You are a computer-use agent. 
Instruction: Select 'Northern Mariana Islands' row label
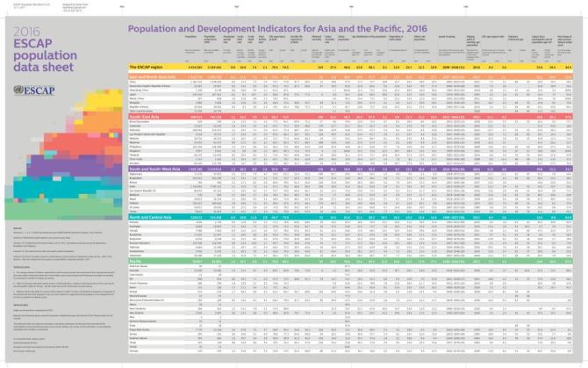(x=143, y=321)
